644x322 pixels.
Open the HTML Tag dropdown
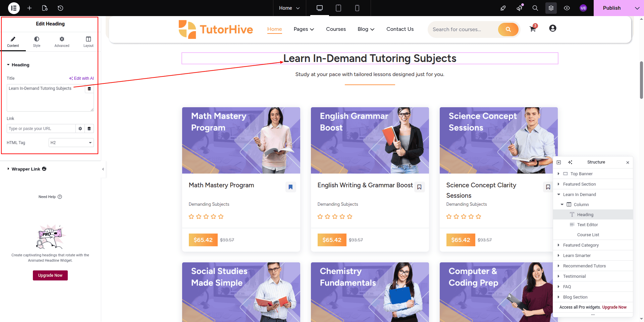click(71, 143)
